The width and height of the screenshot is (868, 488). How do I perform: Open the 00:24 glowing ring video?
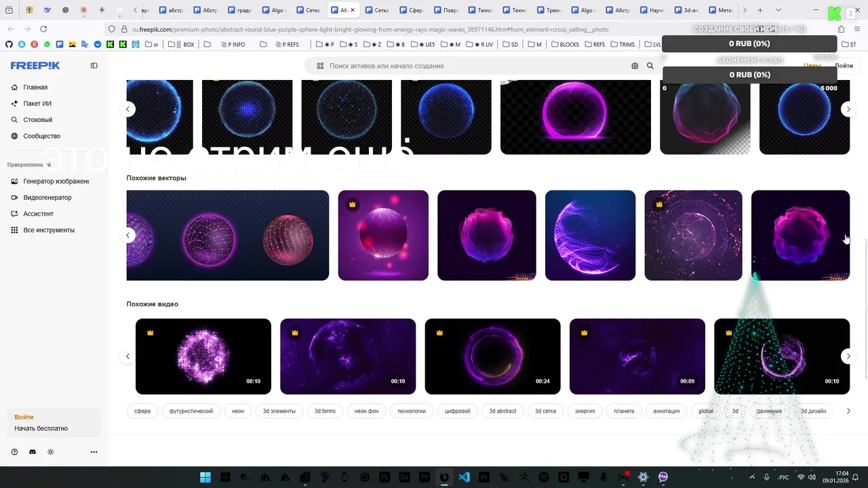(492, 357)
